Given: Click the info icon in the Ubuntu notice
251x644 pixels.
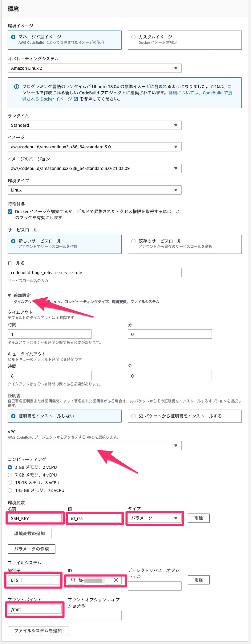Looking at the screenshot, I should click(x=17, y=87).
